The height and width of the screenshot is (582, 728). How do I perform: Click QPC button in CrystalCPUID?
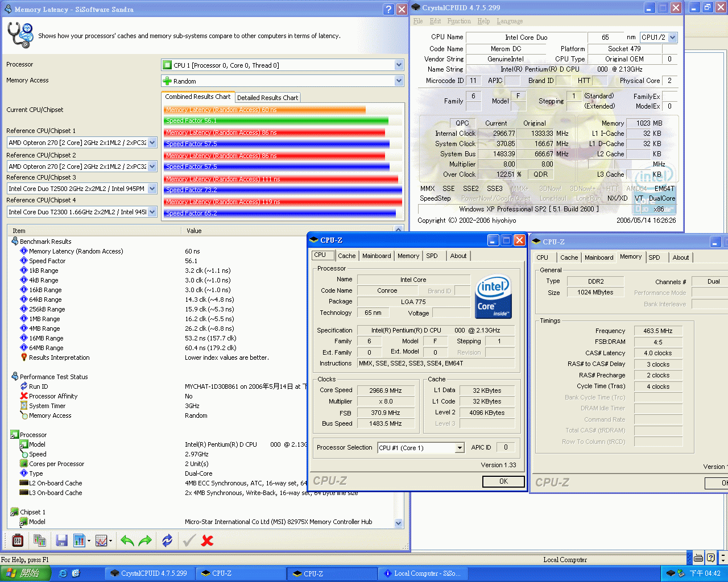(462, 123)
